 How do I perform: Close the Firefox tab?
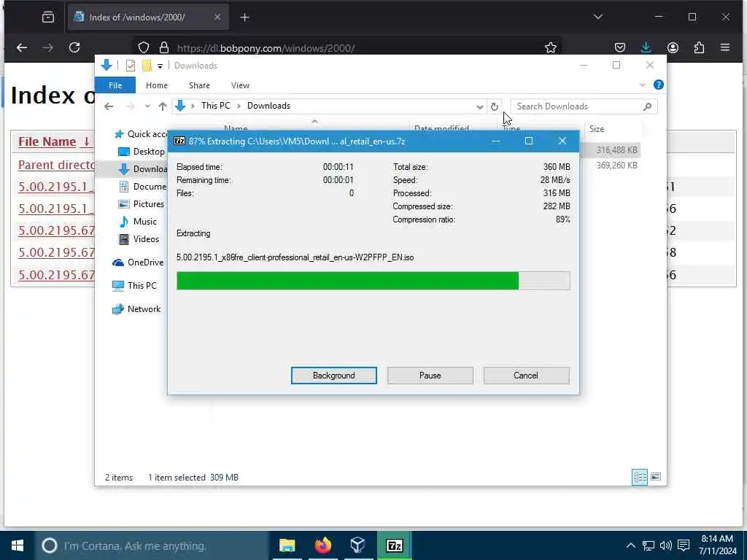tap(217, 17)
